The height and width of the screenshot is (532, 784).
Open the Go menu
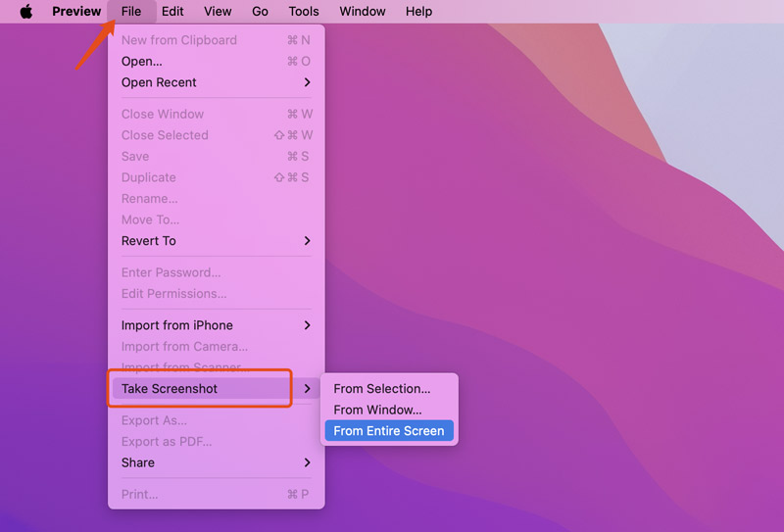pyautogui.click(x=260, y=12)
